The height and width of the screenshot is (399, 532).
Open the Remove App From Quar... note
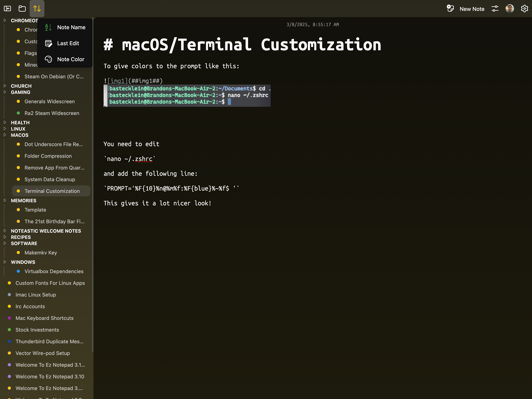point(51,168)
